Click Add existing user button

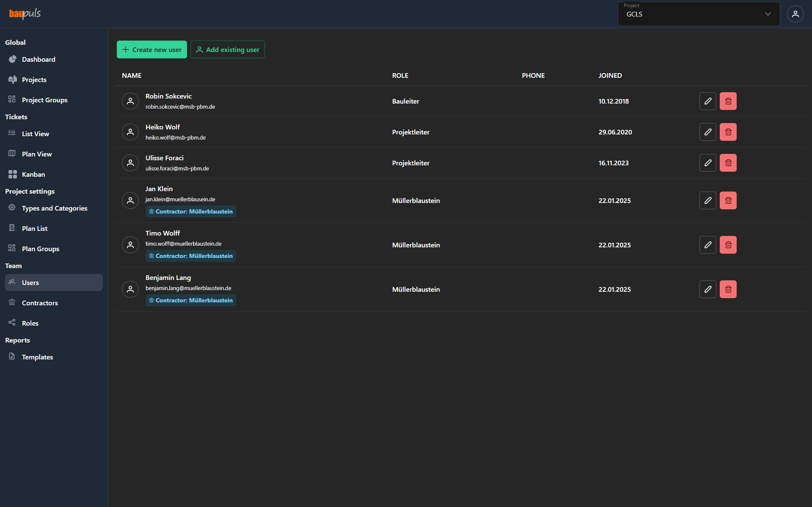point(228,49)
